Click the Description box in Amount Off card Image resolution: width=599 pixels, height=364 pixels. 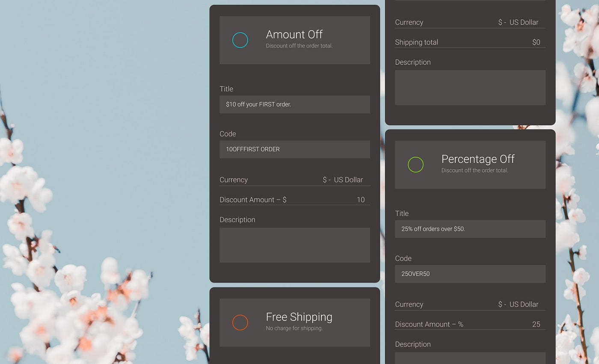pyautogui.click(x=294, y=245)
